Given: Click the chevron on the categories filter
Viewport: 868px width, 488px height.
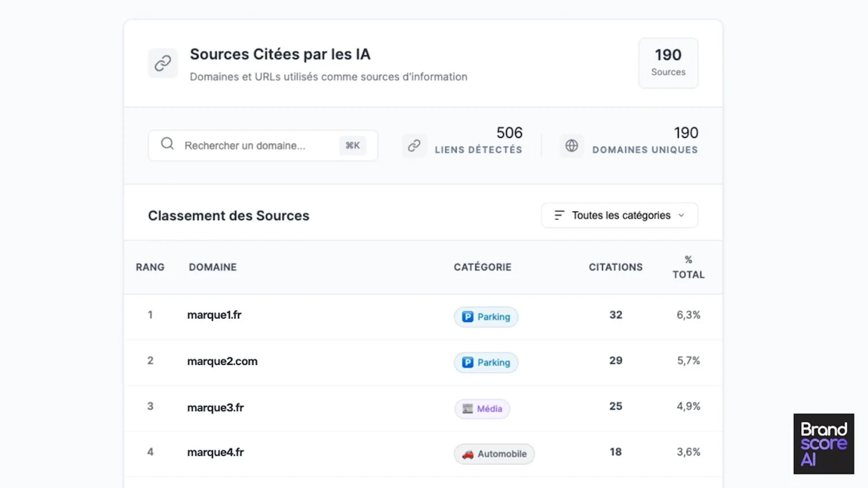Looking at the screenshot, I should tap(682, 215).
